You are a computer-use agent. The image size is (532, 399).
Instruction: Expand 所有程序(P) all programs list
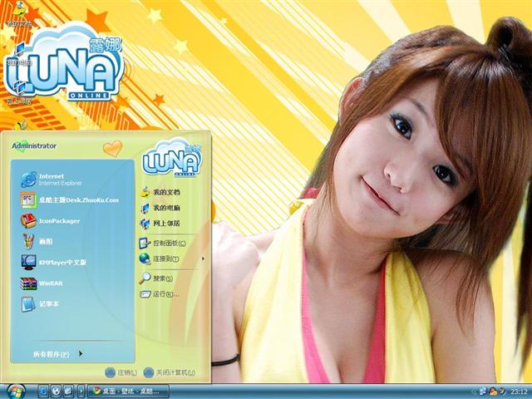coord(58,354)
